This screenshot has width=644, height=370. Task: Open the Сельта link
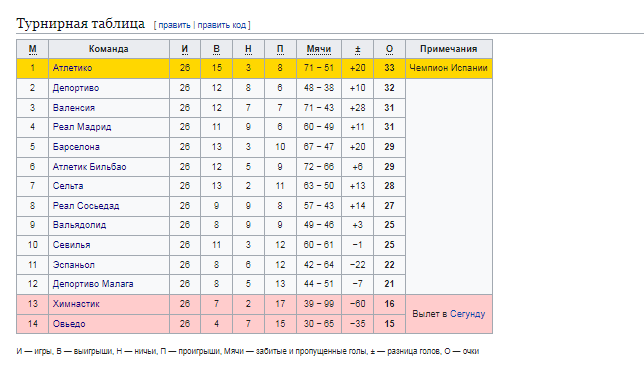click(68, 186)
